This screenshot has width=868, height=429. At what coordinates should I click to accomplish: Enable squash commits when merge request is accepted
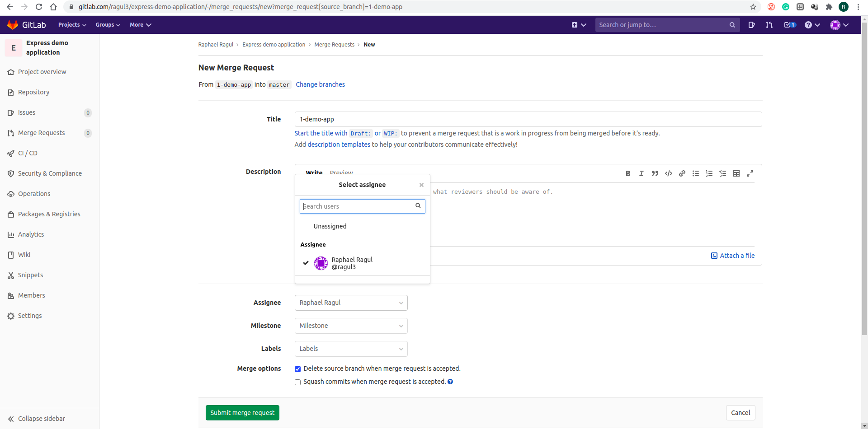pyautogui.click(x=297, y=382)
